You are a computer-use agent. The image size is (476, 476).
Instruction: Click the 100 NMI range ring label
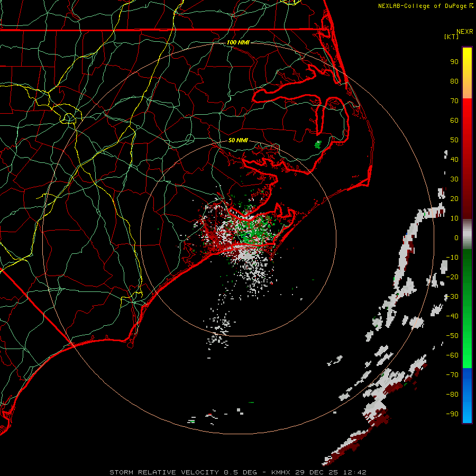[x=238, y=42]
